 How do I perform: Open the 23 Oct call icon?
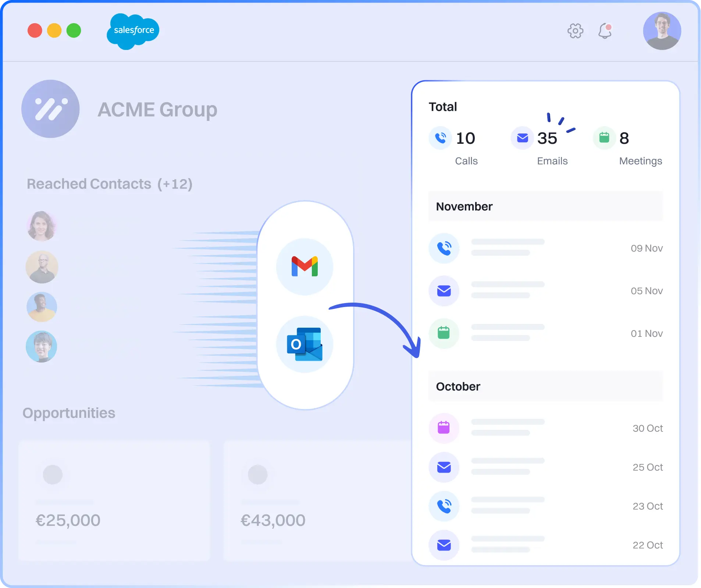click(444, 506)
